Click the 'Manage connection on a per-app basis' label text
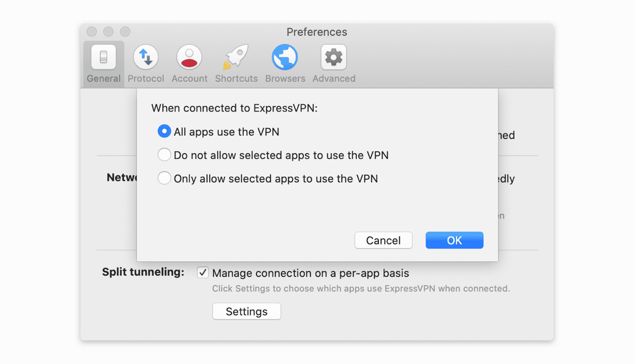634x364 pixels. coord(311,273)
